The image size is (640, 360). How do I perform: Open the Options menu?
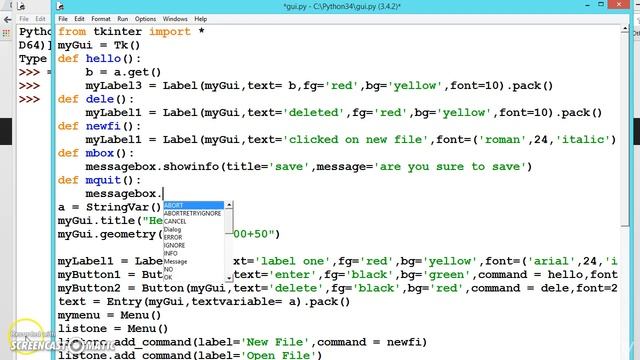[x=145, y=19]
